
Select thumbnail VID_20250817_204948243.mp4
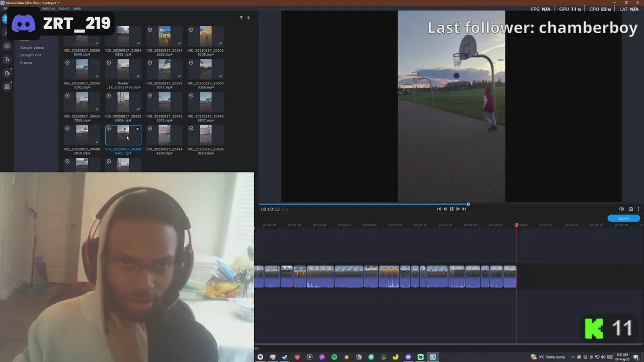tap(206, 135)
